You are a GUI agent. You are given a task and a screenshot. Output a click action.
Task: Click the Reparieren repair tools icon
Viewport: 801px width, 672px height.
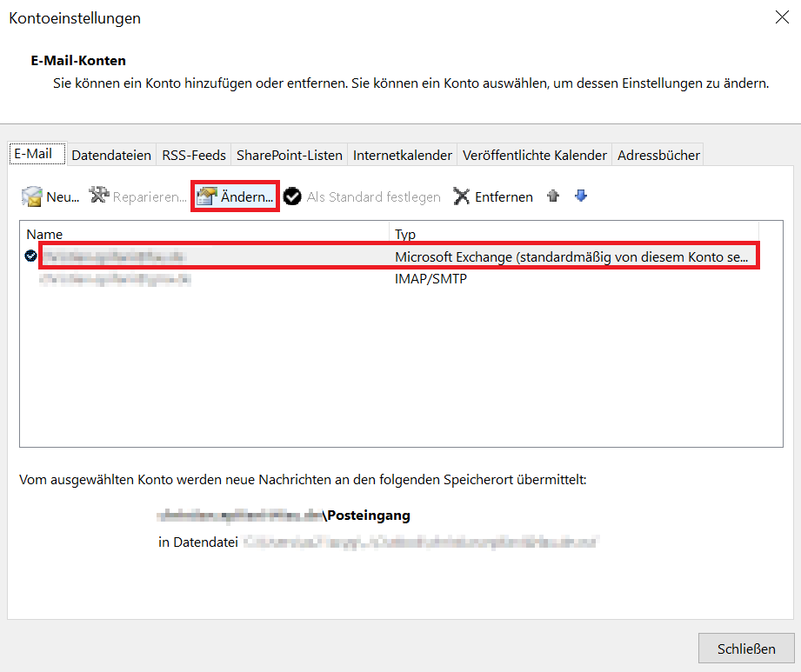[99, 196]
